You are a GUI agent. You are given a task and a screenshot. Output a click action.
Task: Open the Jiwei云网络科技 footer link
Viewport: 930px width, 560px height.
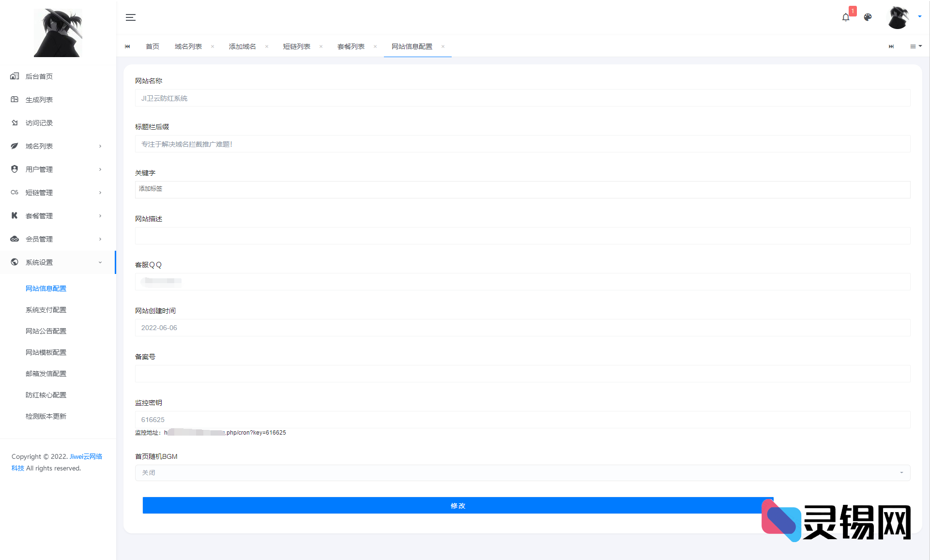coord(85,456)
